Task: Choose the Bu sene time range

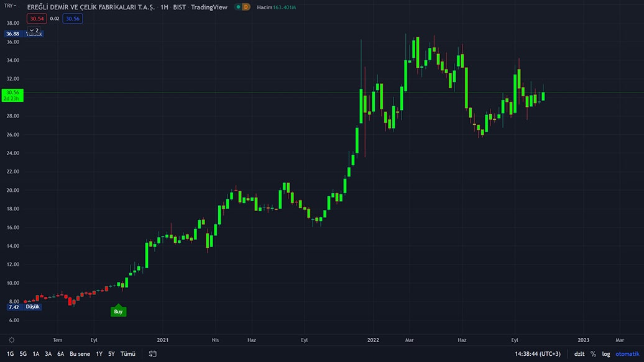Action: click(x=80, y=354)
